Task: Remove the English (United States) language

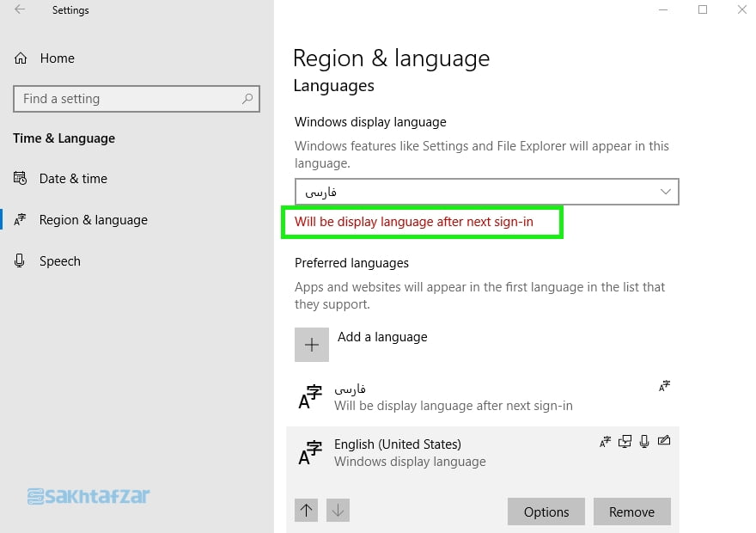Action: (631, 512)
